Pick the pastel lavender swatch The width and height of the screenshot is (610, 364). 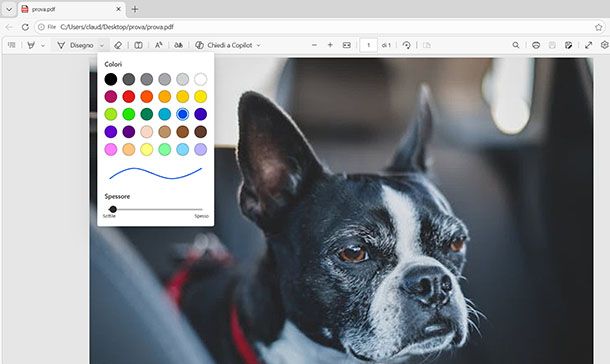point(200,149)
